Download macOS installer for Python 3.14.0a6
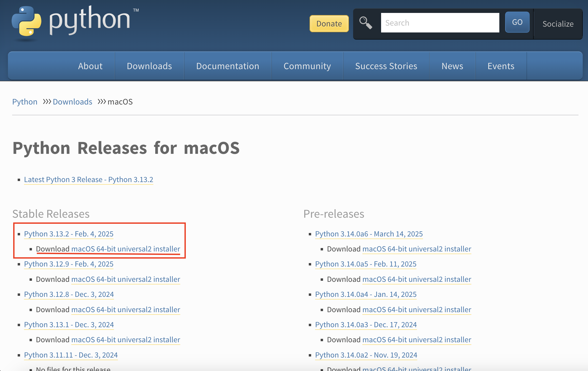This screenshot has width=588, height=371. 417,249
